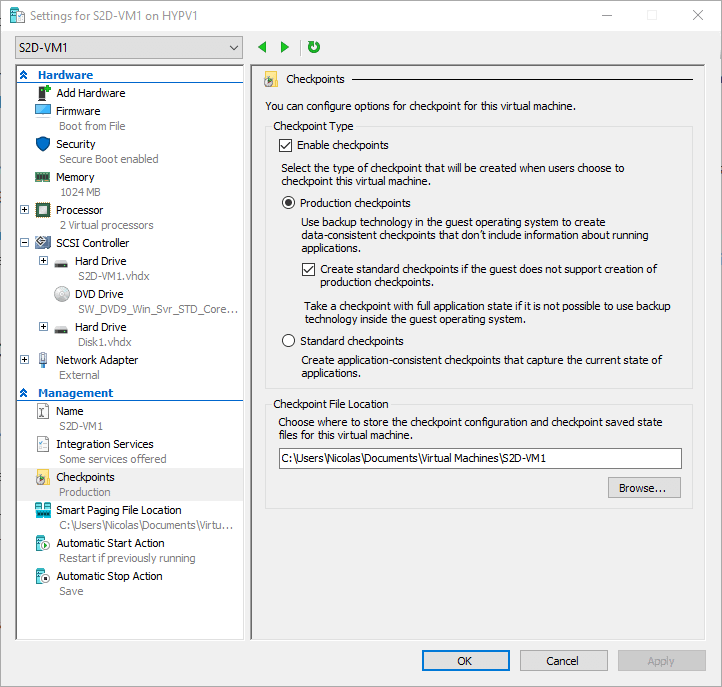
Task: Open the S2D-VM1 virtual machine dropdown
Action: (129, 47)
